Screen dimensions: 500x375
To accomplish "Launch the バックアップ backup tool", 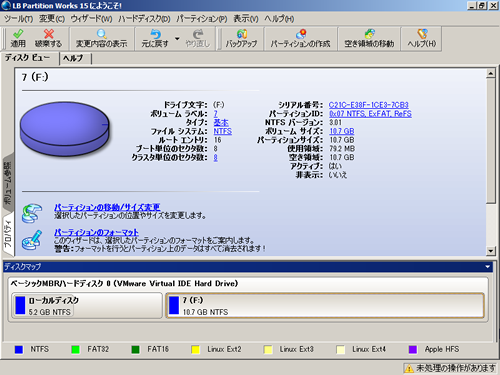I will (241, 39).
